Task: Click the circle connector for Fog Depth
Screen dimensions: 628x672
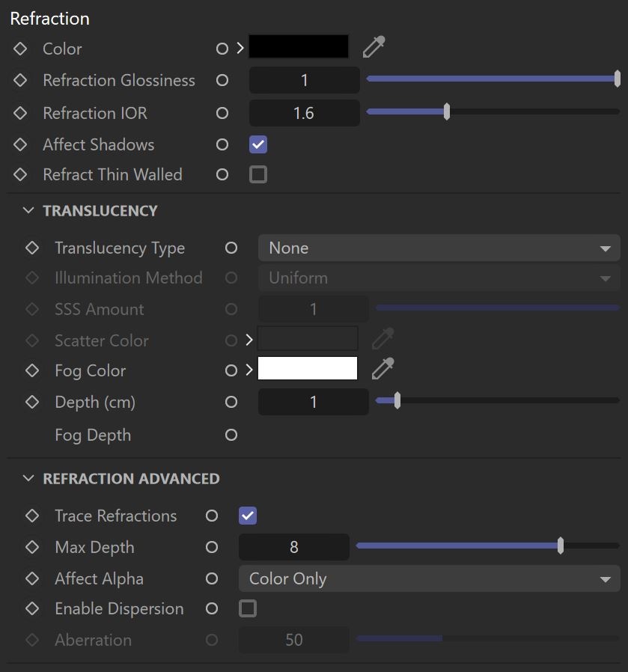Action: pos(231,435)
